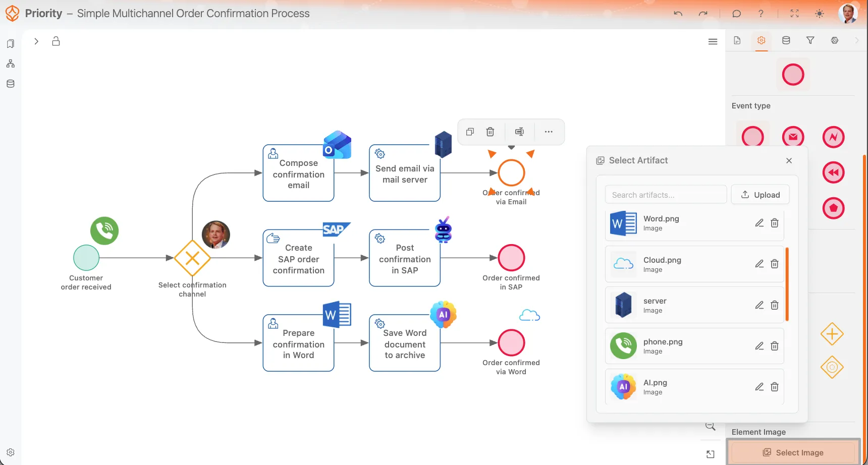Open the filter panel icon in right toolbar
The width and height of the screenshot is (868, 465).
[810, 41]
